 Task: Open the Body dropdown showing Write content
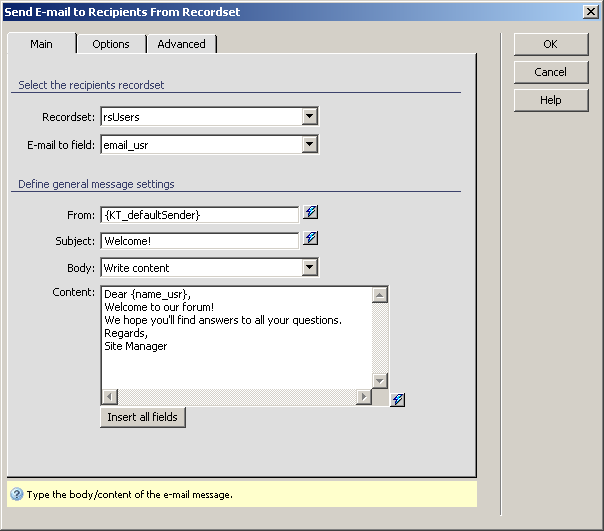309,267
